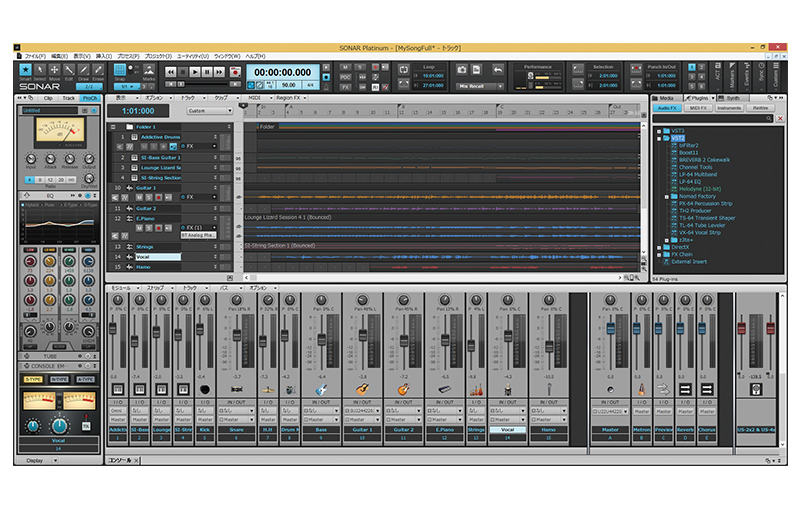Pick the Move tool

pyautogui.click(x=55, y=70)
